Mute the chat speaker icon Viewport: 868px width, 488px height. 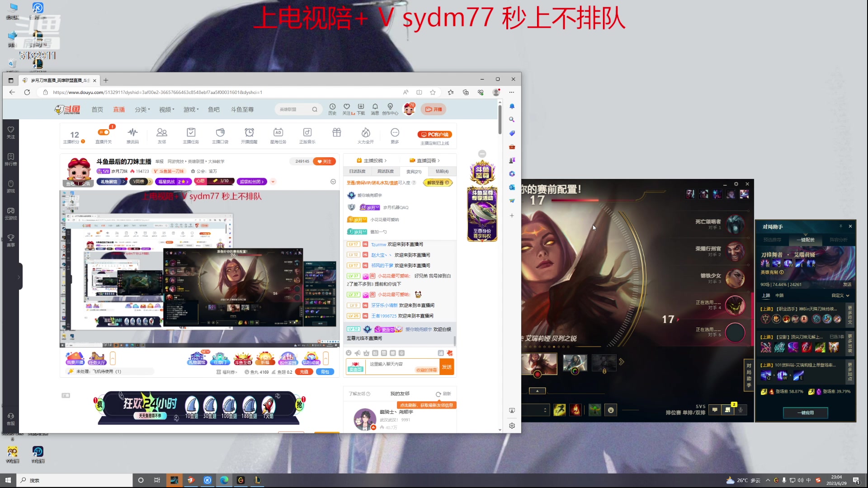pyautogui.click(x=358, y=353)
